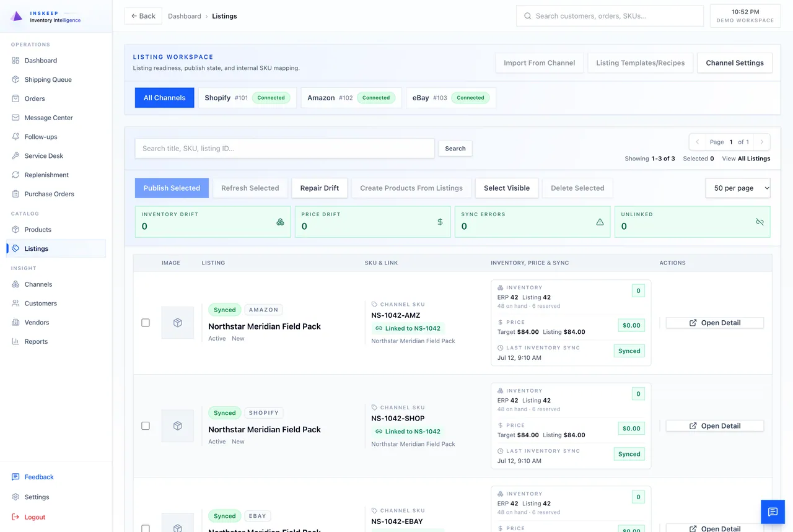Click the Delete Selected button
793x532 pixels.
577,188
